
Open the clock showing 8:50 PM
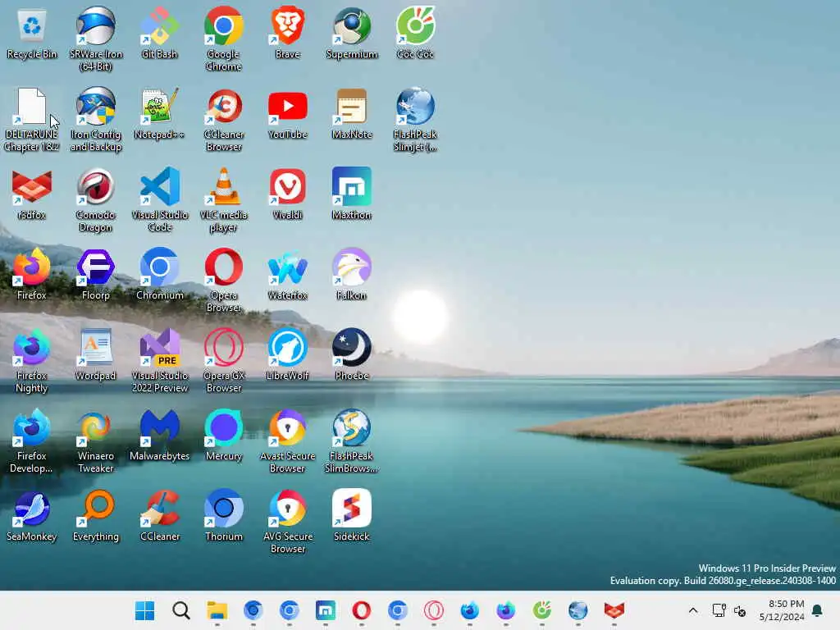coord(782,610)
